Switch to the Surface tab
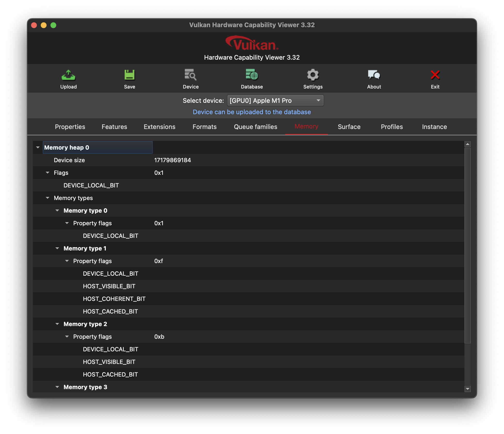The image size is (504, 434). click(349, 127)
